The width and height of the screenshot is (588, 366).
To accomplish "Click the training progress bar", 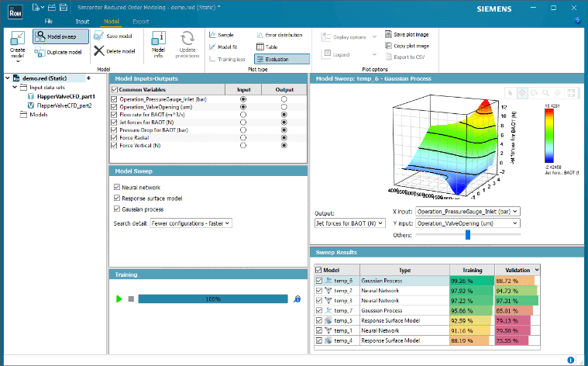I will click(x=212, y=299).
